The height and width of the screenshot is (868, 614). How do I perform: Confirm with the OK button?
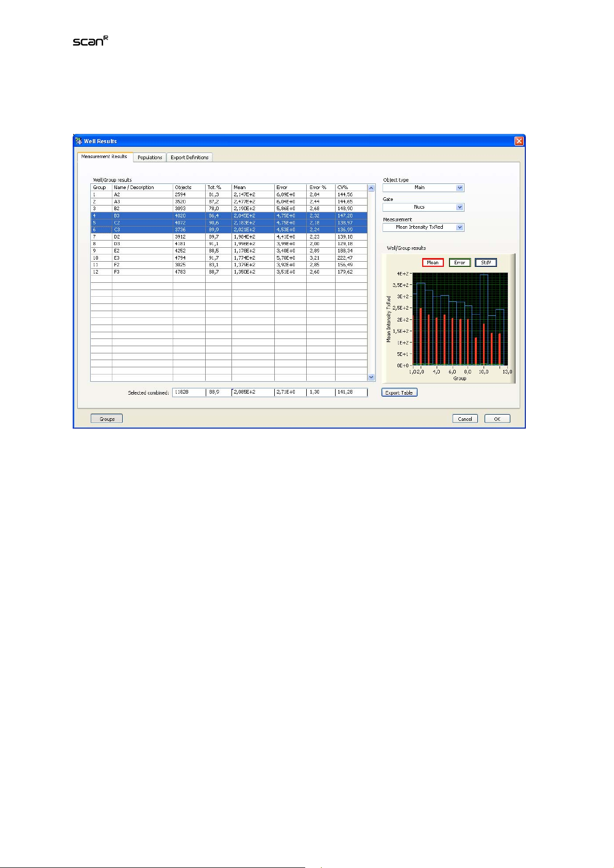pyautogui.click(x=497, y=419)
